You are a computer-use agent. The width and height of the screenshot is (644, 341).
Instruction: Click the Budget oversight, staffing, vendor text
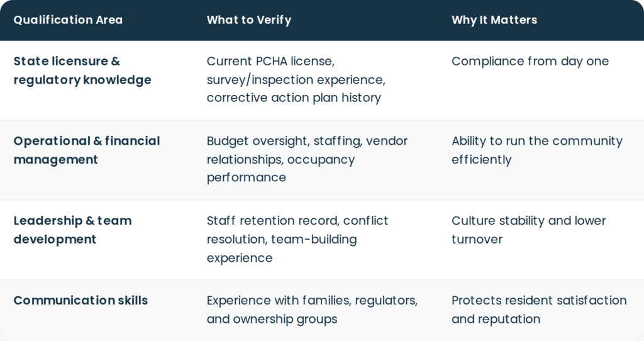point(307,141)
